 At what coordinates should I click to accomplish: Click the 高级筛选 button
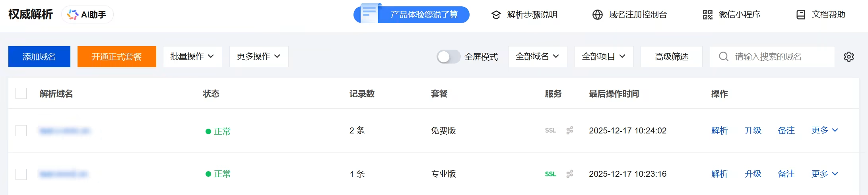(672, 56)
